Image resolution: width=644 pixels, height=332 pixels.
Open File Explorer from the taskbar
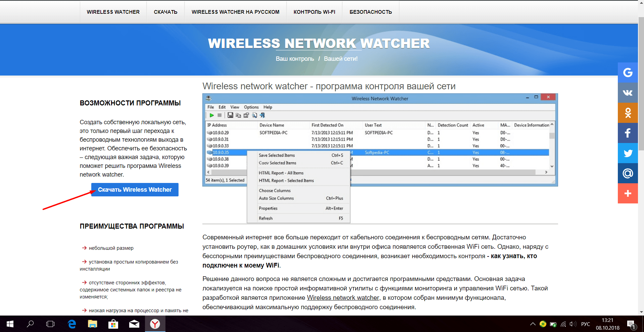pyautogui.click(x=92, y=324)
